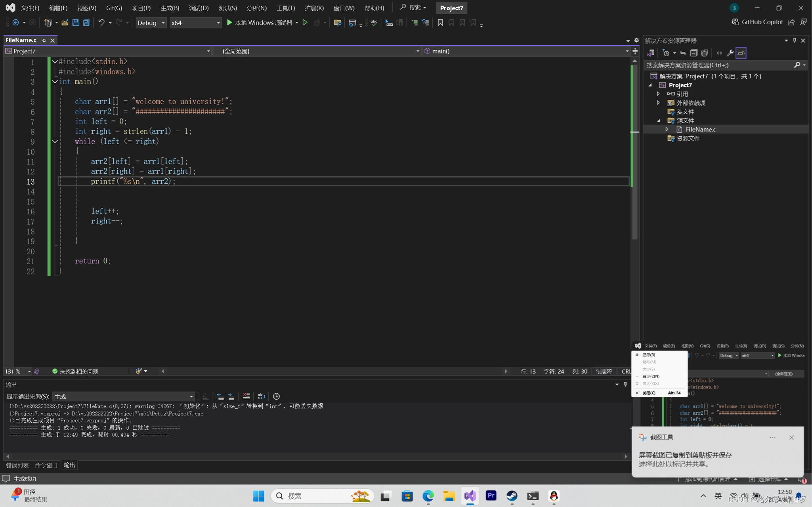Open the 文件(F) menu

(30, 8)
